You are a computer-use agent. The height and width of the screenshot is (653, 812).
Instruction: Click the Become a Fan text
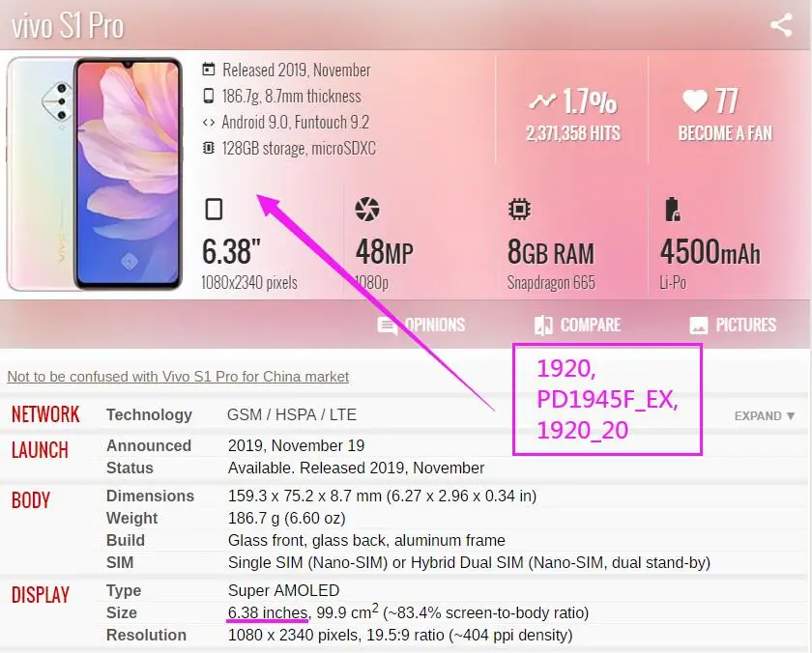[725, 133]
